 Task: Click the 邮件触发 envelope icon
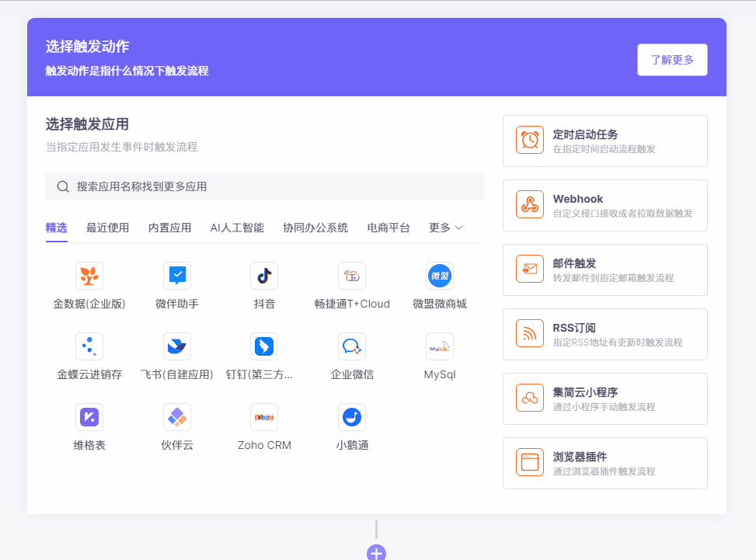(530, 269)
